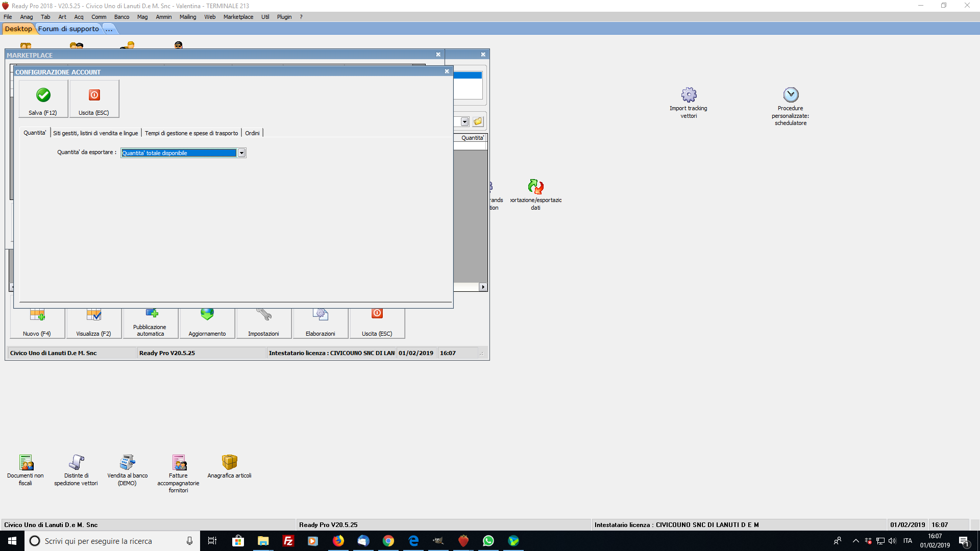
Task: Switch to Siti gestiti, listini di vendita tab
Action: [95, 133]
